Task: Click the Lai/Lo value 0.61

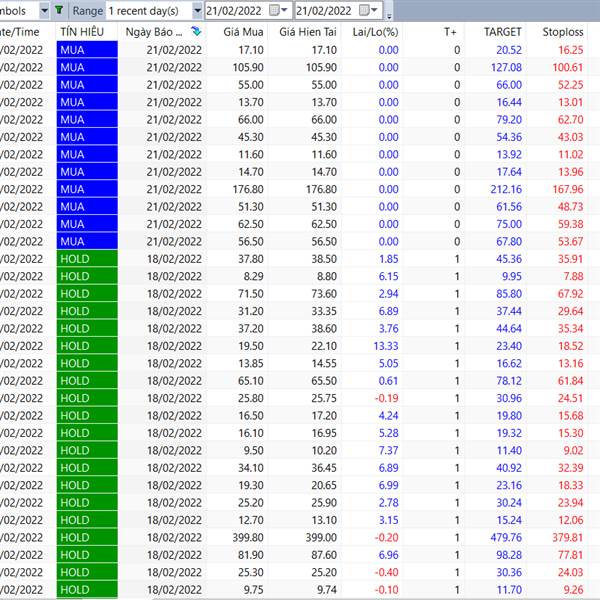Action: pyautogui.click(x=388, y=381)
